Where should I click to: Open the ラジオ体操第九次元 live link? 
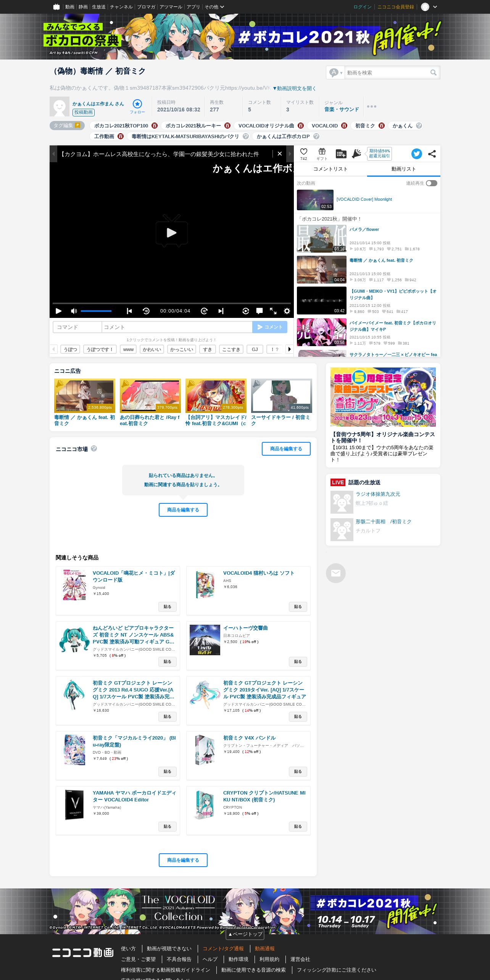point(378,494)
